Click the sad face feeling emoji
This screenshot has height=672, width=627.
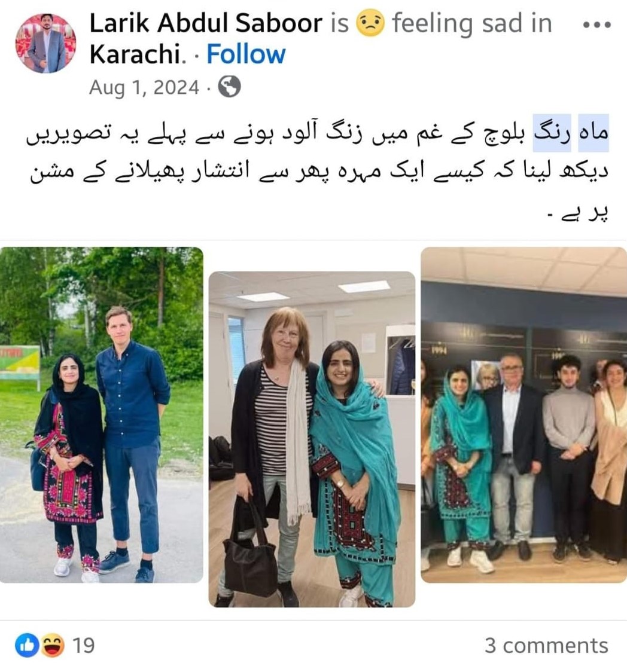370,23
